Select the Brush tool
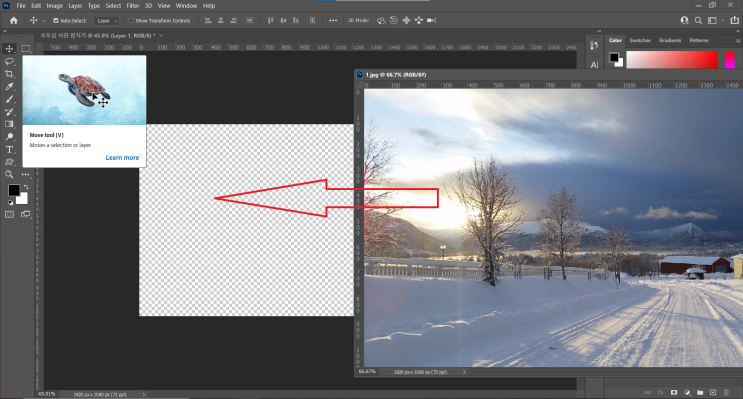This screenshot has width=743, height=399. click(x=9, y=99)
